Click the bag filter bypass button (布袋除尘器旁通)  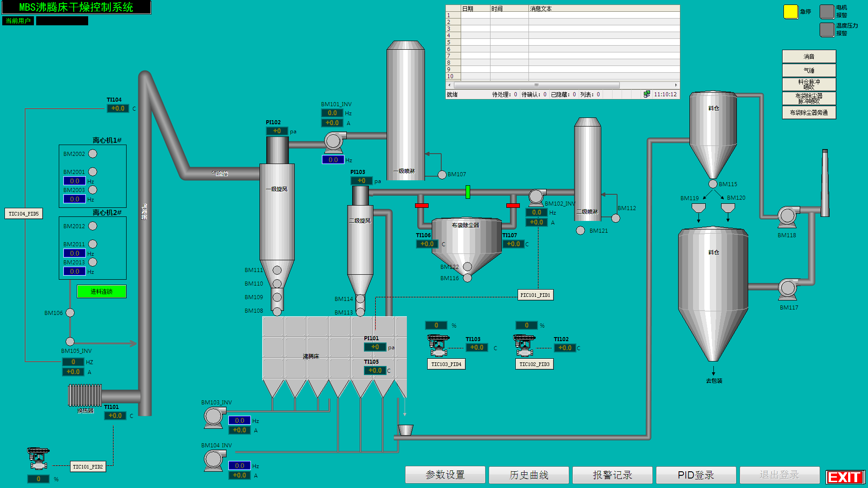(809, 113)
